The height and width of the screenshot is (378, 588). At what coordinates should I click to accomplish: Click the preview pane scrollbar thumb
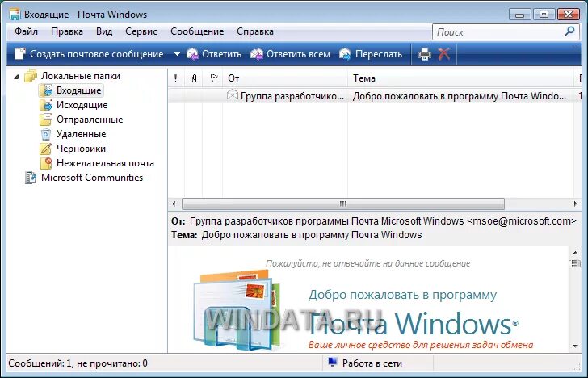pos(575,263)
